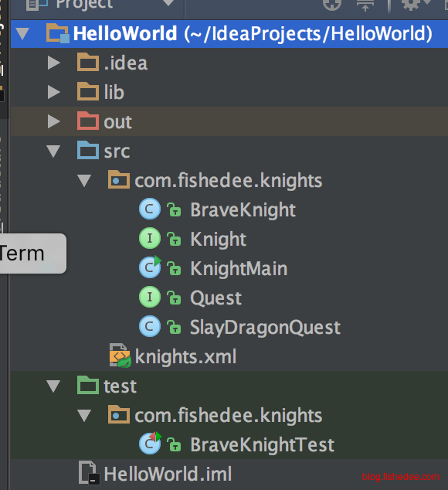
Task: Collapse the test folder arrow
Action: (53, 386)
